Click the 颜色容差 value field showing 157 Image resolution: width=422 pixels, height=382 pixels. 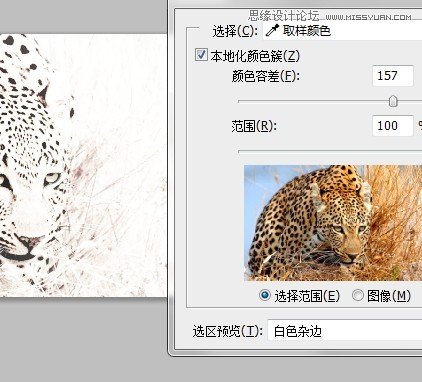393,76
